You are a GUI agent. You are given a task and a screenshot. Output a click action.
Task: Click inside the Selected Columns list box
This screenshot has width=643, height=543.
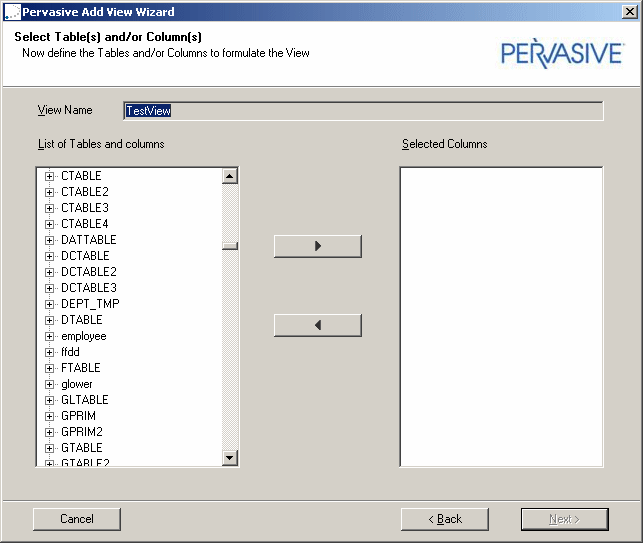click(501, 316)
